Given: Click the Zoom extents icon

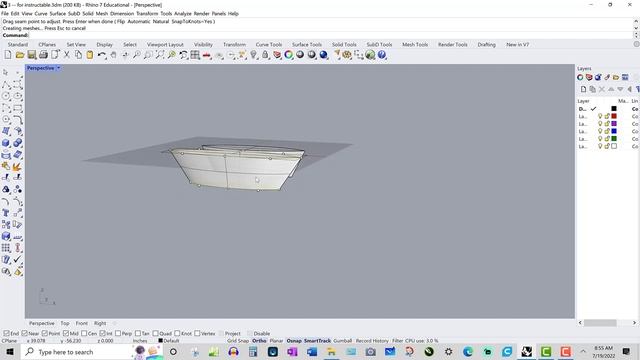Looking at the screenshot, I should point(160,55).
